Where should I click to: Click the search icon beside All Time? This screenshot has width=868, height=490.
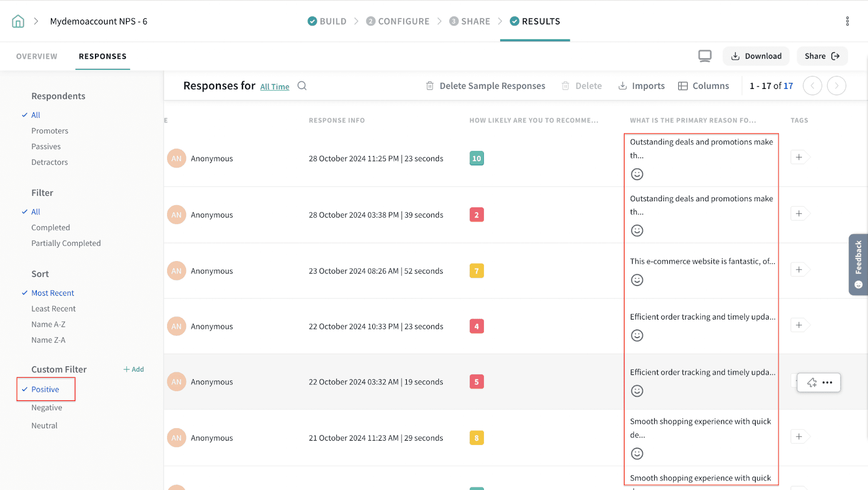302,86
